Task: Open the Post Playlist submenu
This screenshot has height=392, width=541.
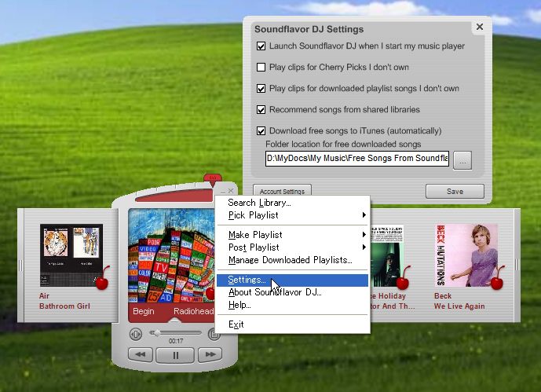Action: (x=293, y=247)
